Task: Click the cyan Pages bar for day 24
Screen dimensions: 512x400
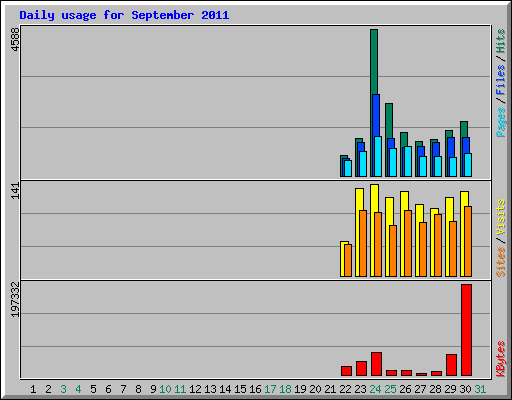Action: [x=378, y=156]
